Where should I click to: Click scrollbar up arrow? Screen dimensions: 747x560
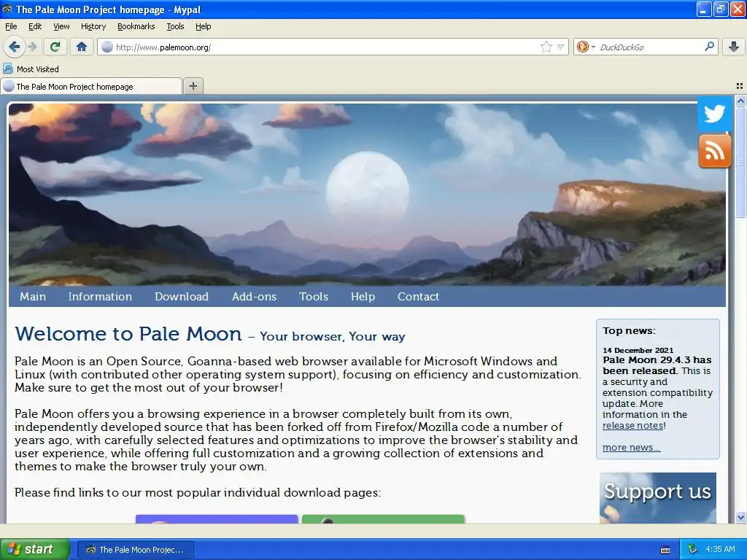point(740,101)
